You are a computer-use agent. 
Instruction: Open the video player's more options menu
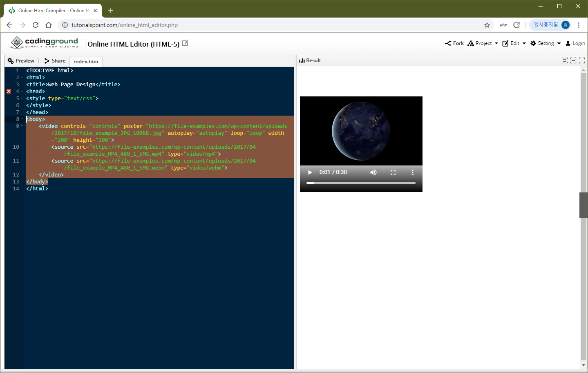click(x=412, y=172)
